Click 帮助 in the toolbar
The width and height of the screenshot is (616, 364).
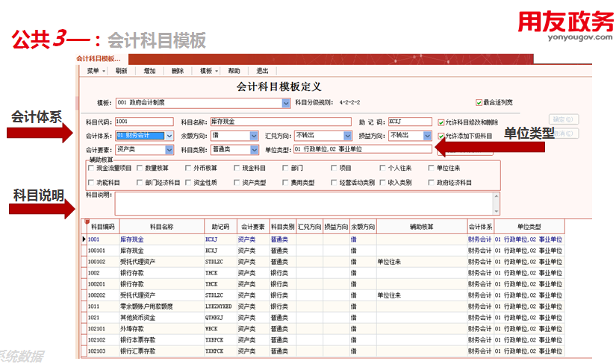tap(234, 71)
